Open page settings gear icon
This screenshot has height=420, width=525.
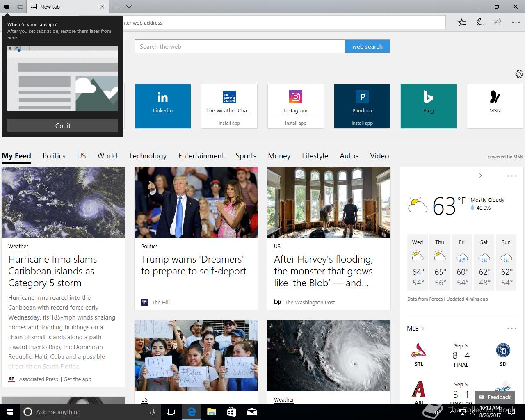click(x=519, y=74)
